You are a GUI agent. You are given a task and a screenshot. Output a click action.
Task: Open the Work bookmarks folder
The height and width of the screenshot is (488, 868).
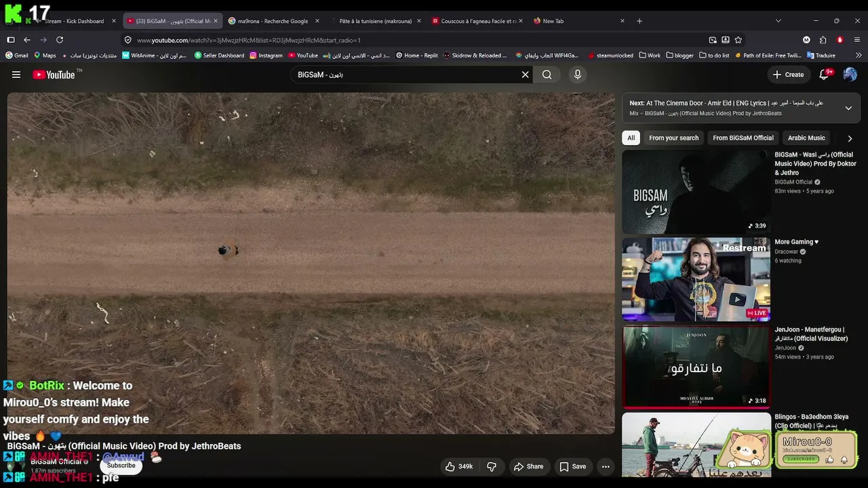coord(650,56)
